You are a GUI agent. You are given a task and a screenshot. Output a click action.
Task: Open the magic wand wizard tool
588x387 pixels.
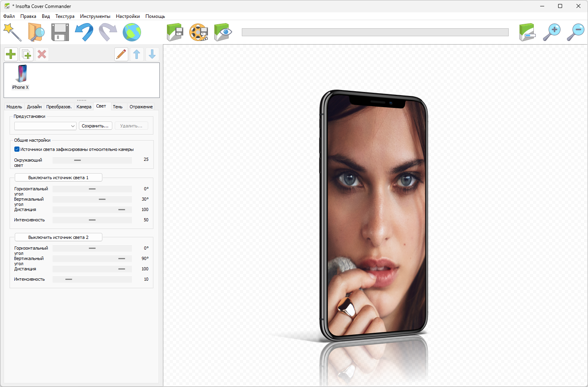pos(12,32)
